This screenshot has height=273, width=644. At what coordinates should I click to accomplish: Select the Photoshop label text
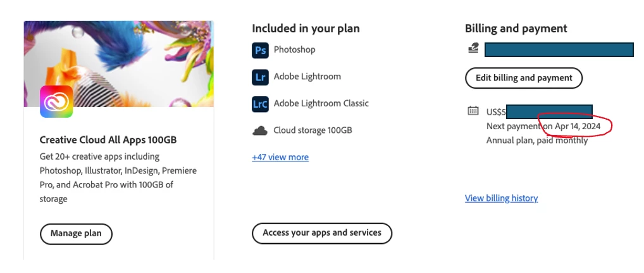294,49
